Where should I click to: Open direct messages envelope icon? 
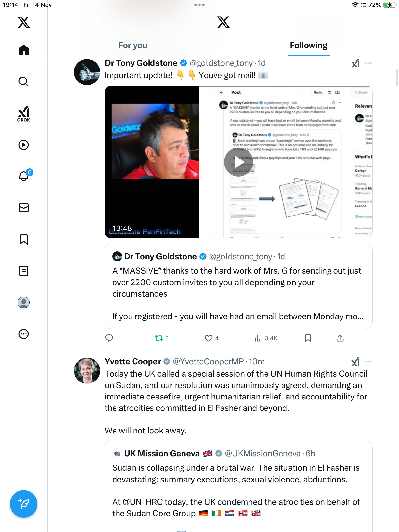pos(24,208)
